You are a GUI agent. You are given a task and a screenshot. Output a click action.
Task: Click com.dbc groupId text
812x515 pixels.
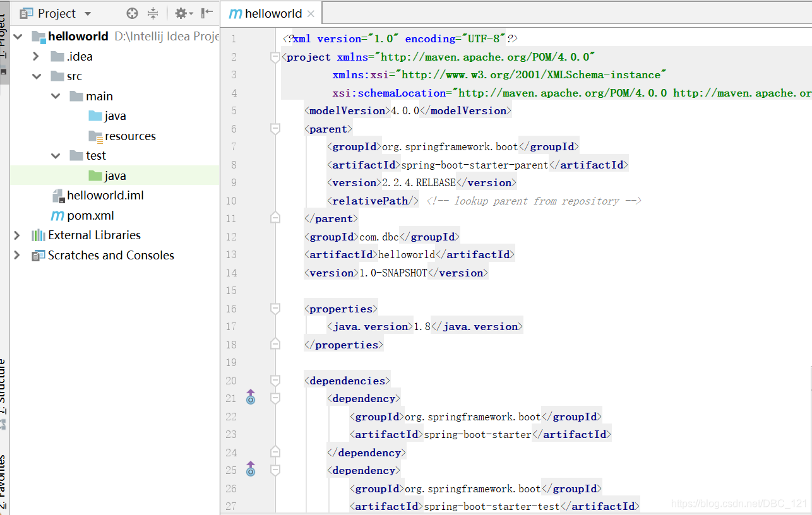379,237
